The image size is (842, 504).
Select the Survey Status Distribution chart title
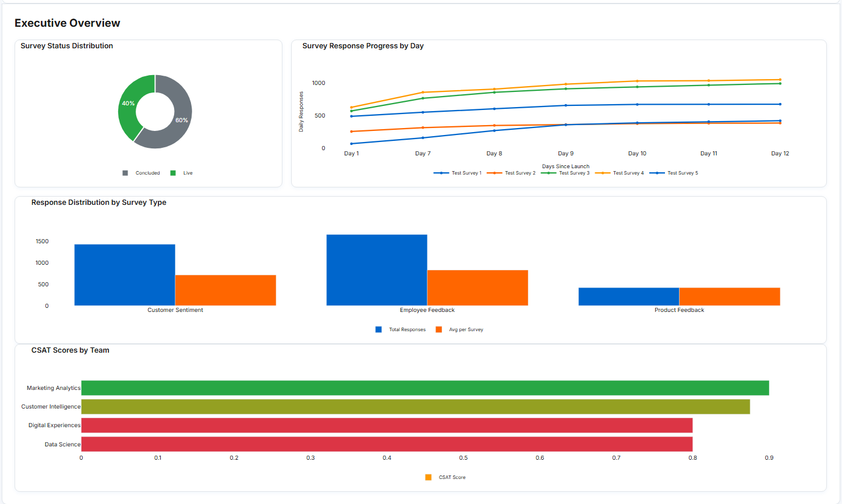[x=67, y=46]
